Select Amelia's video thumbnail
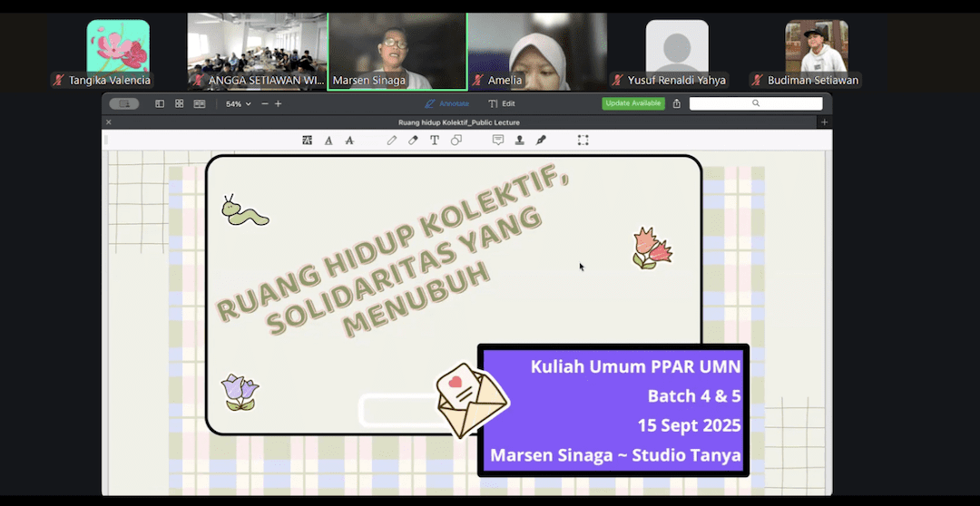 [537, 52]
